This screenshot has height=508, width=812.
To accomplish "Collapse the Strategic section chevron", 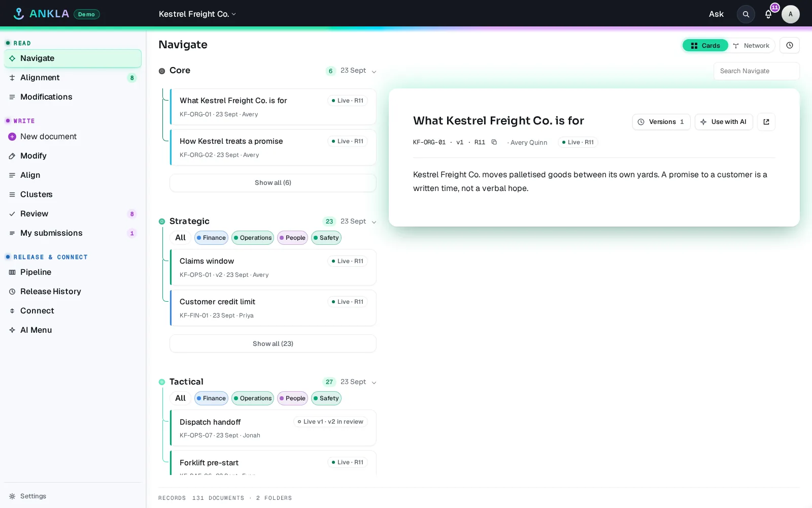I will [x=374, y=221].
